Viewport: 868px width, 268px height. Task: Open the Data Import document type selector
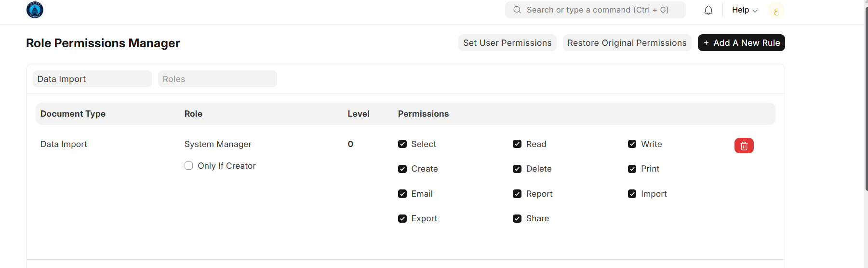pyautogui.click(x=92, y=79)
